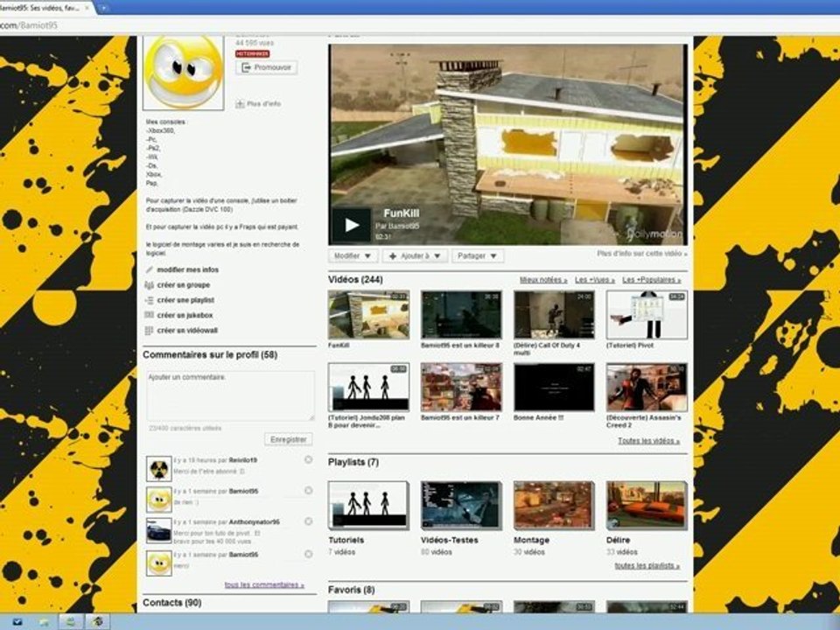Delete Bamiot95's 'merci' comment circle icon
Image resolution: width=840 pixels, height=630 pixels.
(x=308, y=555)
